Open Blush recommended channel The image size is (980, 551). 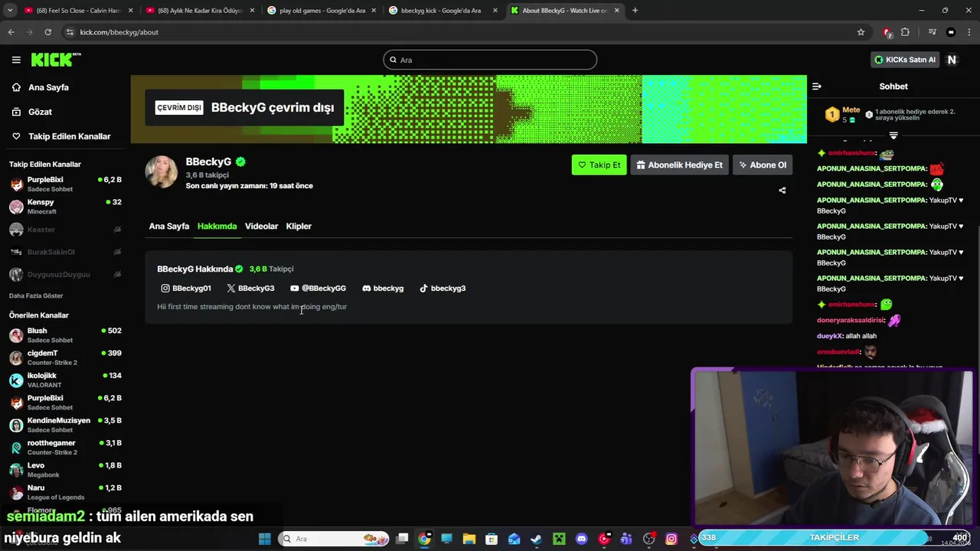(65, 335)
